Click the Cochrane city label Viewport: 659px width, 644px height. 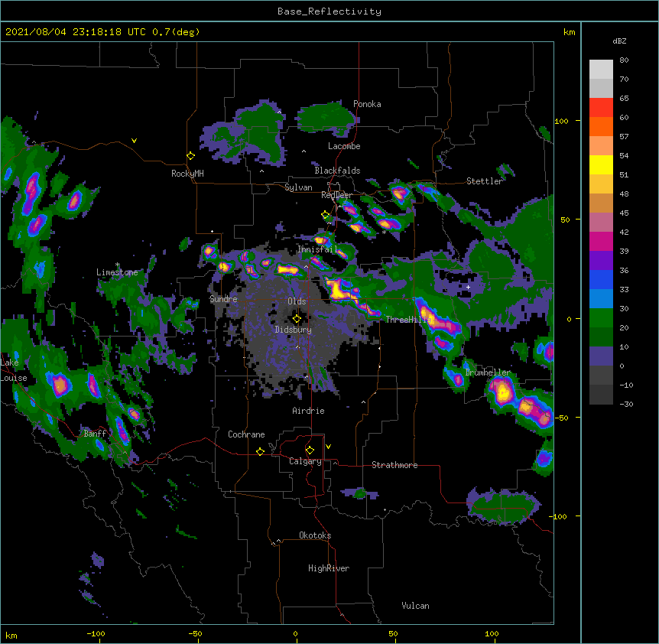(246, 434)
